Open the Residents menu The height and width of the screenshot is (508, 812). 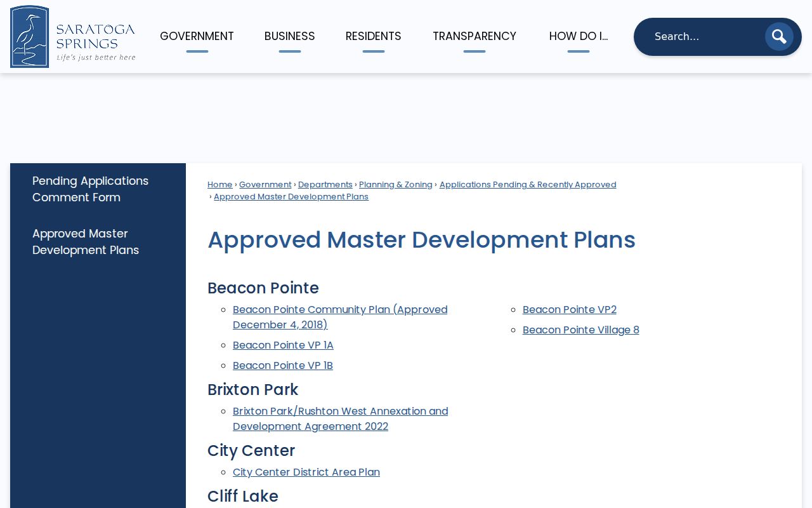tap(374, 36)
